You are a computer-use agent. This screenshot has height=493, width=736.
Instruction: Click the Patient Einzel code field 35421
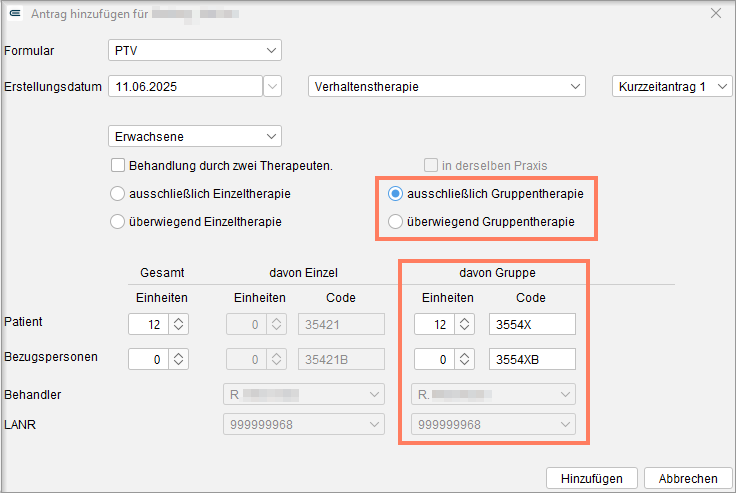tap(341, 324)
